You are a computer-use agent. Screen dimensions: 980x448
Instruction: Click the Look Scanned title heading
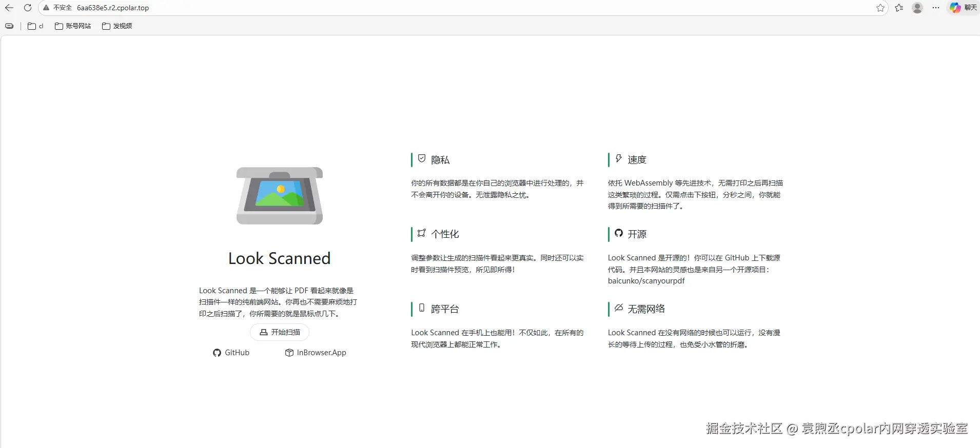(x=280, y=258)
